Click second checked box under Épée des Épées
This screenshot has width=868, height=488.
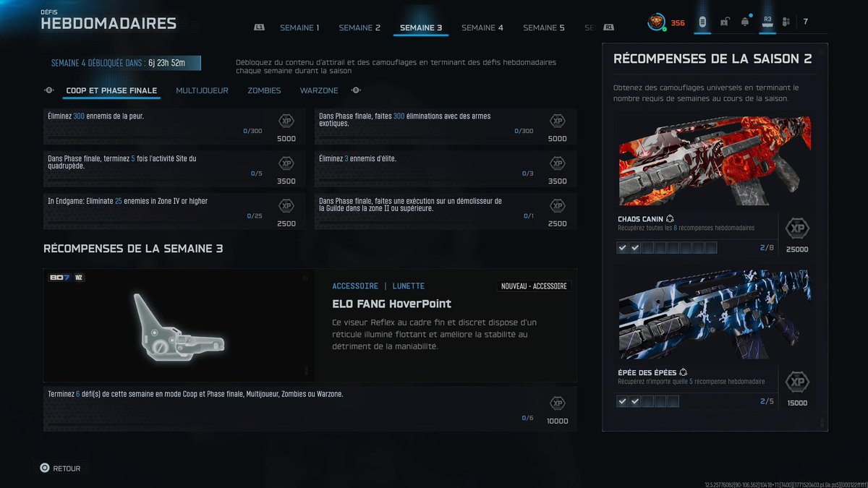(x=635, y=401)
